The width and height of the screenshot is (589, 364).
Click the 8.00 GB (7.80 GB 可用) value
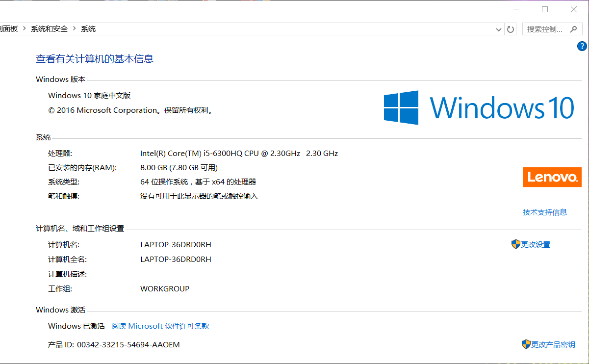(179, 167)
